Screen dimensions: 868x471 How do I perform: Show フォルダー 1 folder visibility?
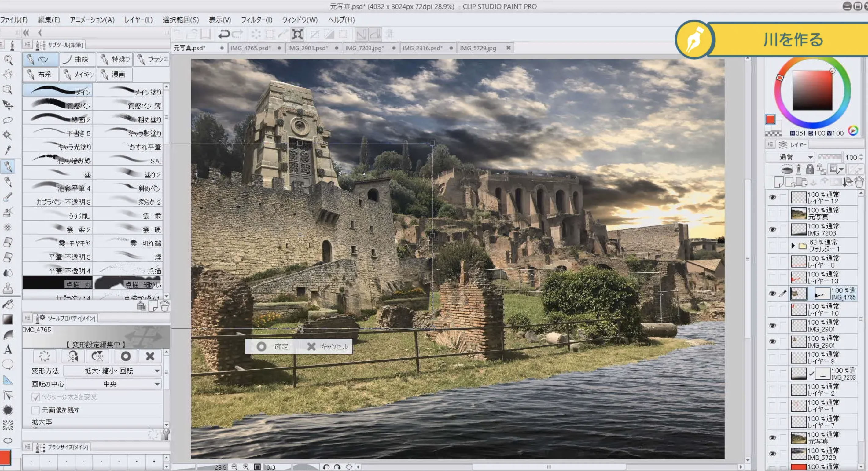(x=772, y=246)
